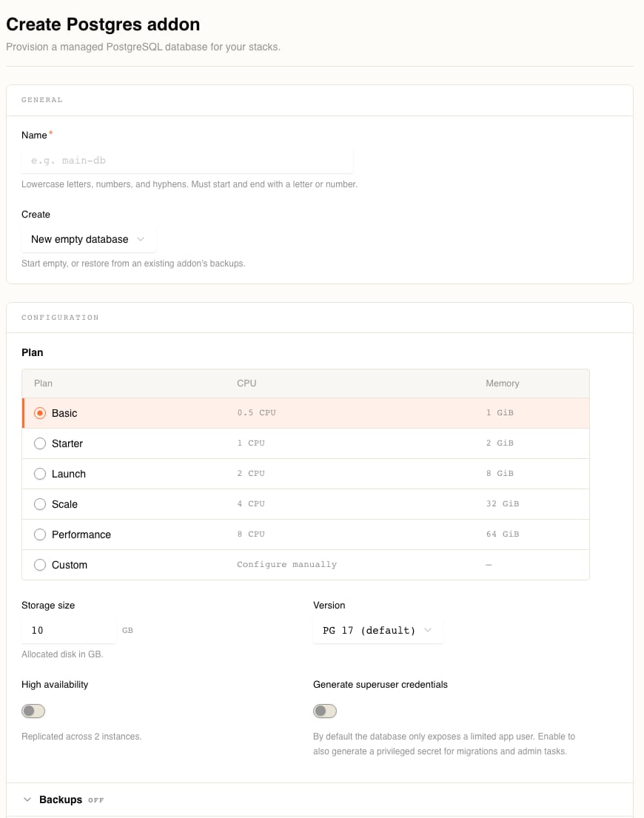The image size is (644, 818).
Task: Click the '2 CPU' cell in Launch row
Action: [x=251, y=473]
